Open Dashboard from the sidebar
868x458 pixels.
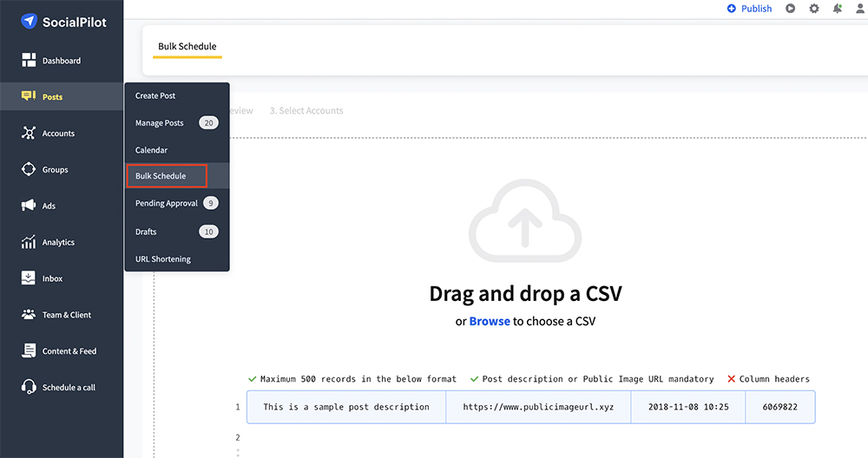[62, 61]
